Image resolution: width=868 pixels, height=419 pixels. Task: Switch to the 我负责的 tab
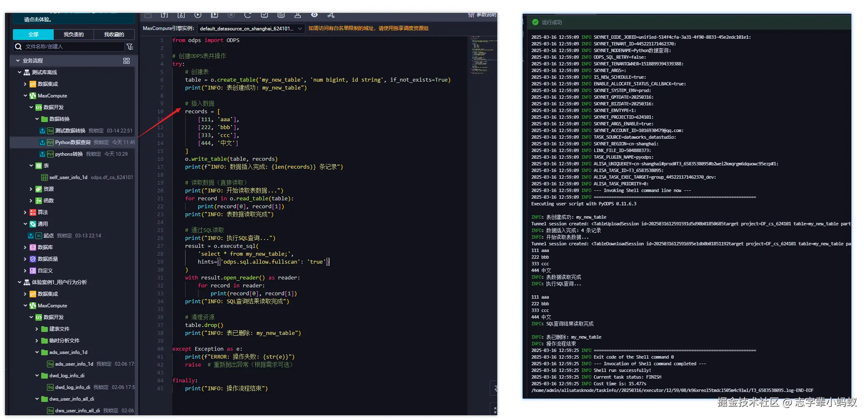point(73,35)
